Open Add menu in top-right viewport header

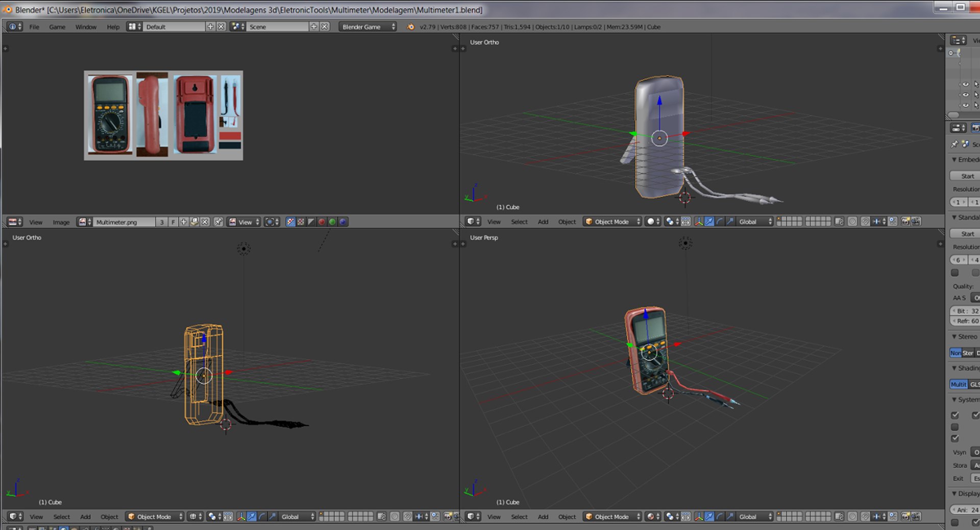[543, 222]
